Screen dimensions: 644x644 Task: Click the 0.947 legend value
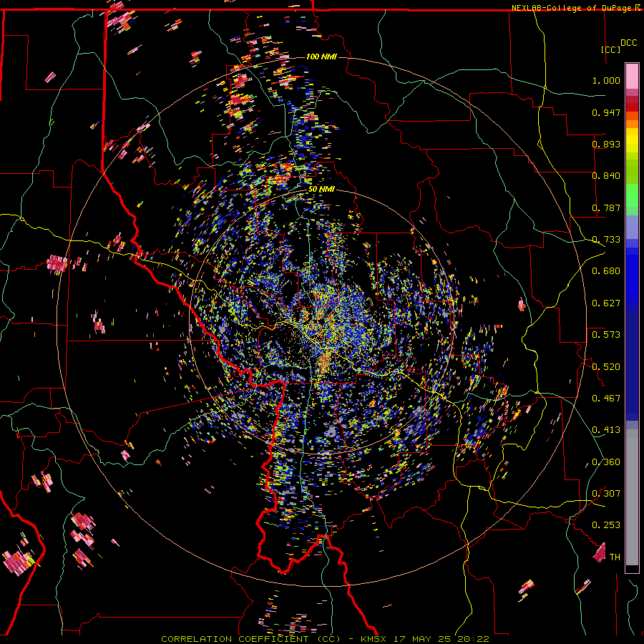606,112
